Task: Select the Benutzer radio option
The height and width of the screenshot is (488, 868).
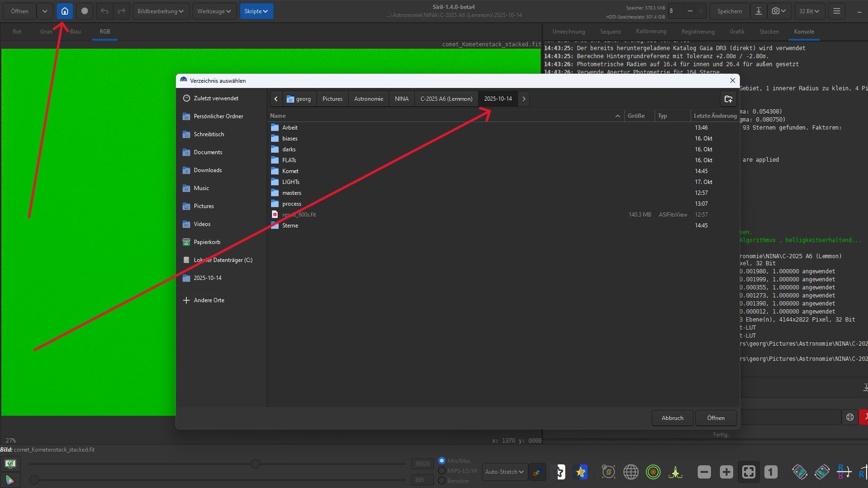Action: (442, 480)
